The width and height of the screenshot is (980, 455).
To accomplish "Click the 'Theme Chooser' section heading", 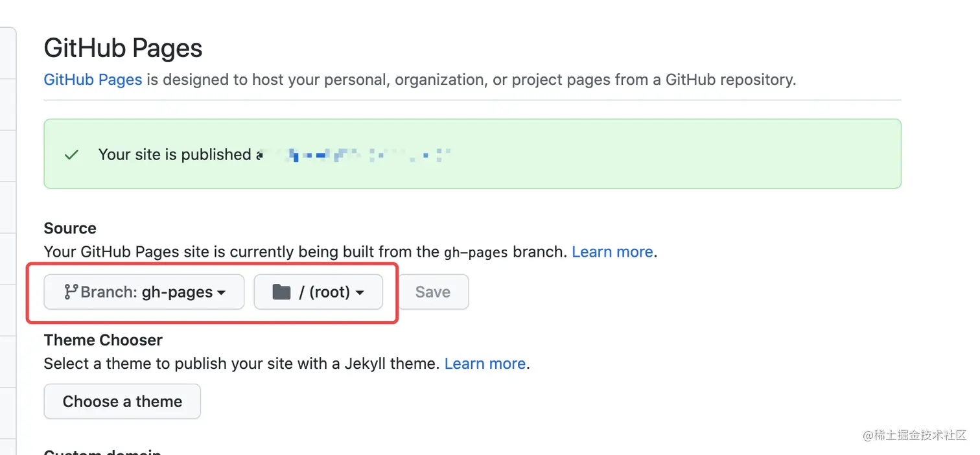I will [x=103, y=340].
